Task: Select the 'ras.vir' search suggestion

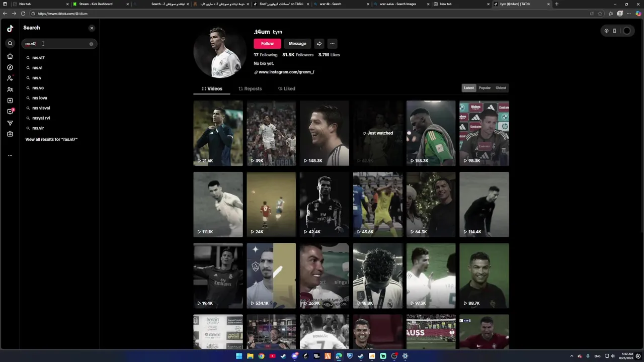Action: coord(38,128)
